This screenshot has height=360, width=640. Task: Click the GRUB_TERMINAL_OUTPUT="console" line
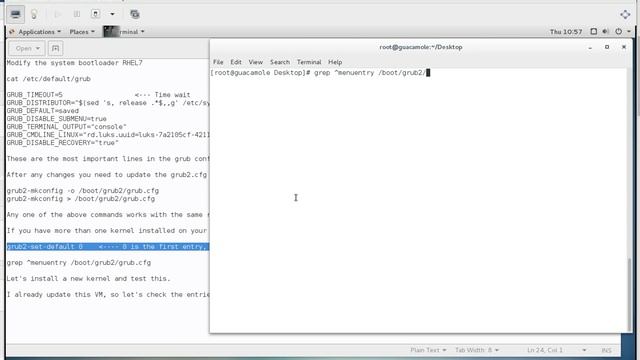point(67,127)
